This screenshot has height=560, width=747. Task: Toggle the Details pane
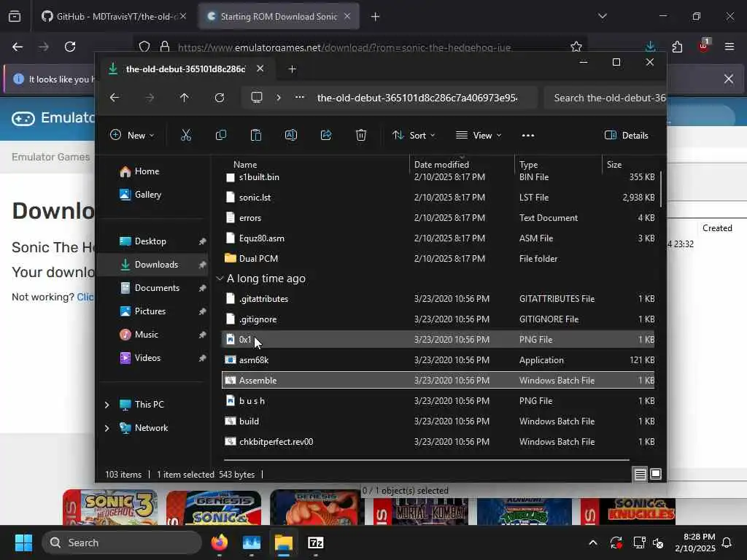coord(626,136)
